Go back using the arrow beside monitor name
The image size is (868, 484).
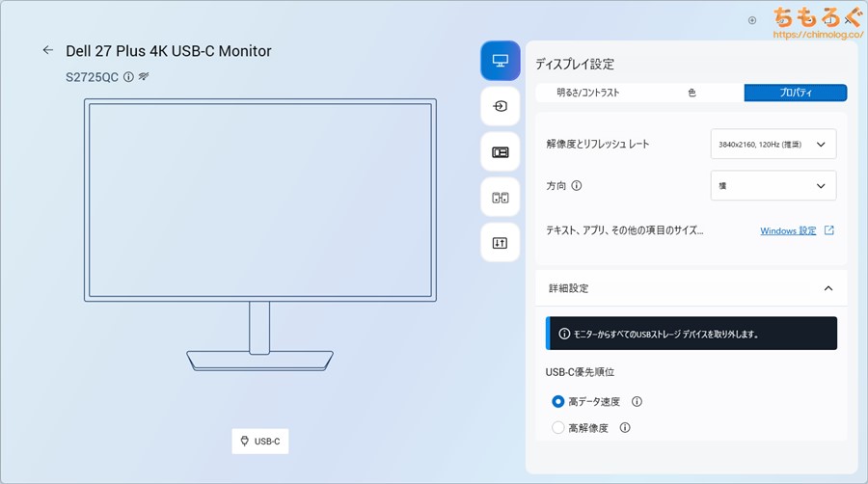click(47, 50)
